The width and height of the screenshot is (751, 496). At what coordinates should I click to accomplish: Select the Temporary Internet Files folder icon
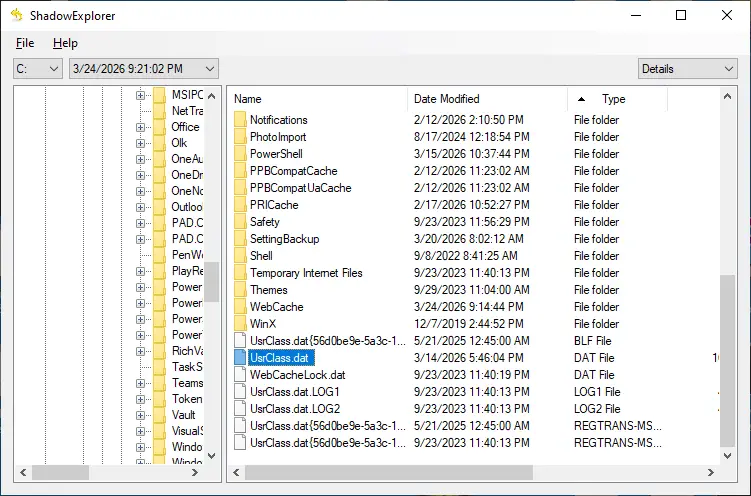tap(240, 273)
